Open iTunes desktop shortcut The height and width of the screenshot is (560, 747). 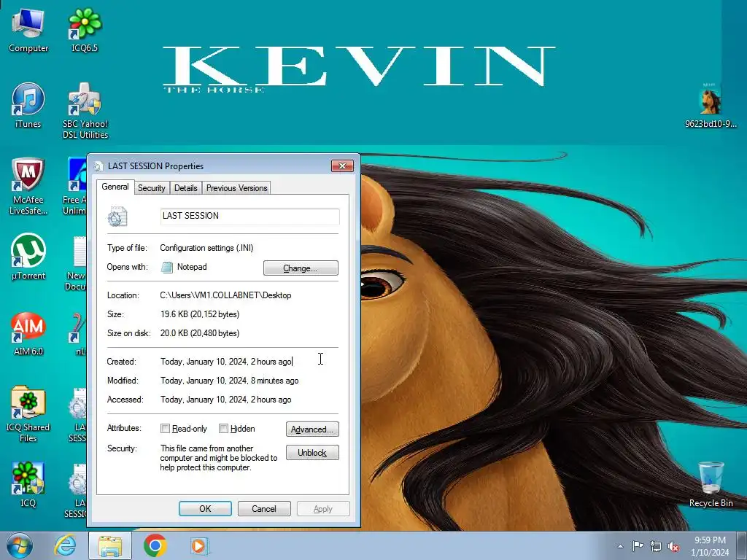click(x=28, y=106)
